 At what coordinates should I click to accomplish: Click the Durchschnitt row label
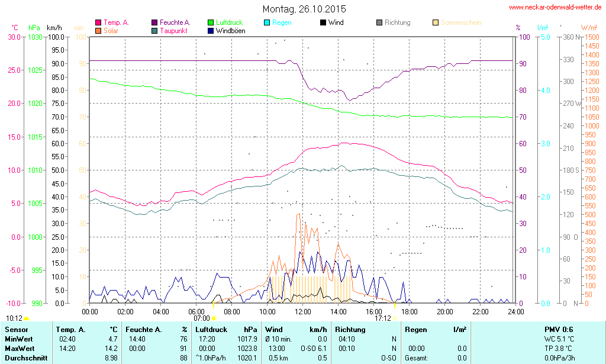pos(25,357)
